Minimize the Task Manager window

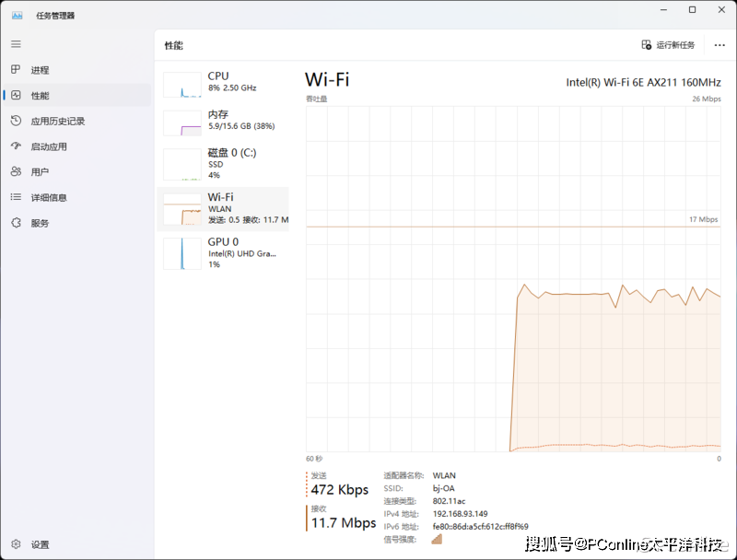(663, 9)
